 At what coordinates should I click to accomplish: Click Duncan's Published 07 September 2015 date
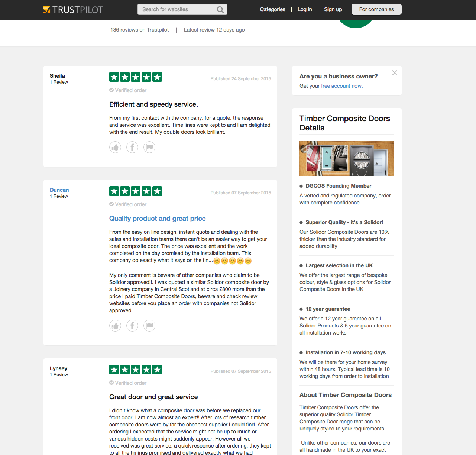click(241, 193)
